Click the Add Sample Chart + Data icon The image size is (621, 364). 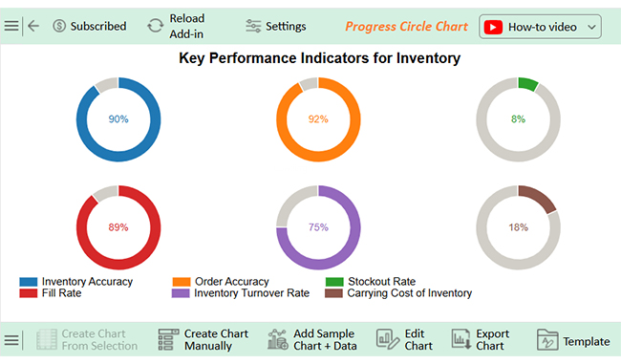coord(278,339)
